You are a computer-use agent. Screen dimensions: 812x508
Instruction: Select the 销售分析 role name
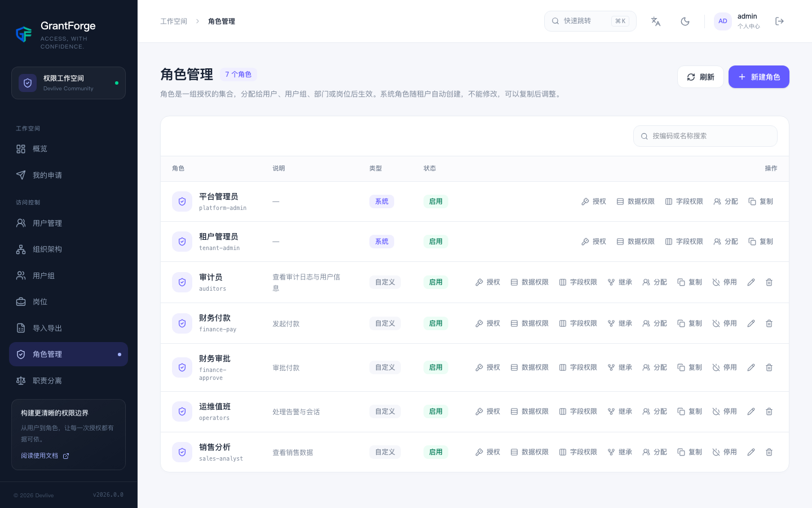coord(215,447)
